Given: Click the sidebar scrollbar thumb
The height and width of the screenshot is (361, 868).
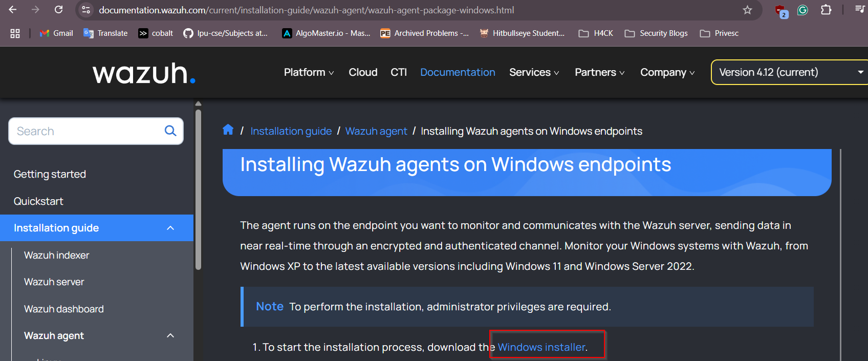Looking at the screenshot, I should pyautogui.click(x=199, y=189).
